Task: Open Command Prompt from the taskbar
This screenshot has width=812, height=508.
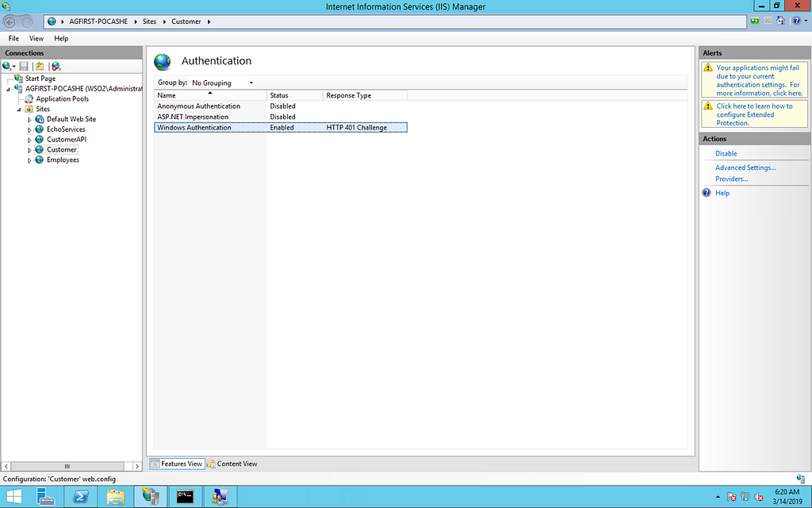Action: coord(185,497)
